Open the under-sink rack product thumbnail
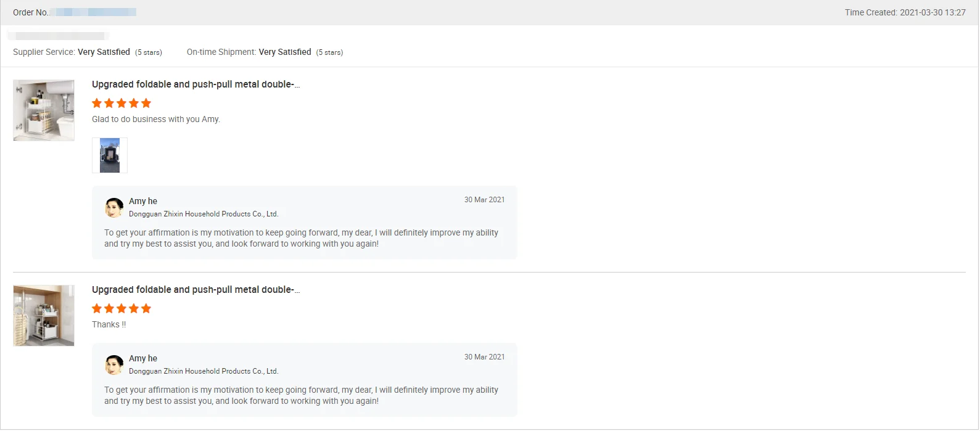 pos(44,110)
